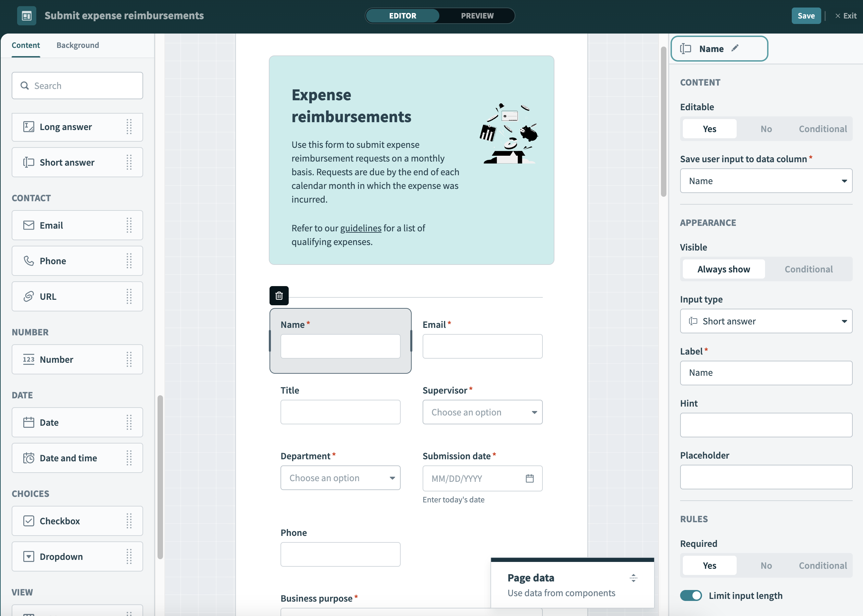Switch to PREVIEW mode
The width and height of the screenshot is (863, 616).
477,15
